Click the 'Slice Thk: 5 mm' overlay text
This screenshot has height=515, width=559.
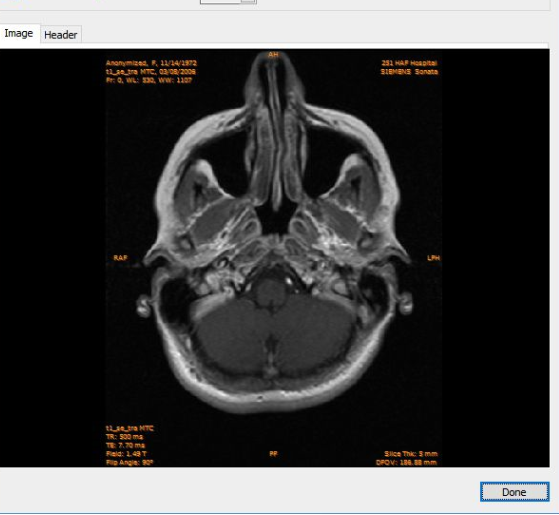click(411, 454)
